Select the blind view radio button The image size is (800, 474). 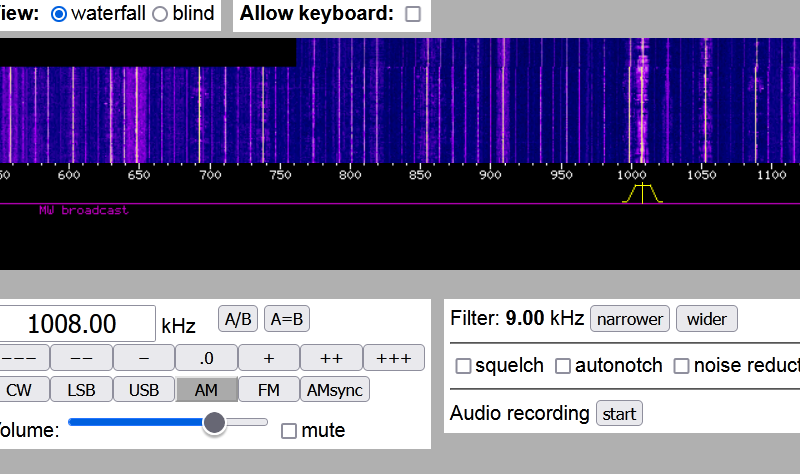(160, 14)
